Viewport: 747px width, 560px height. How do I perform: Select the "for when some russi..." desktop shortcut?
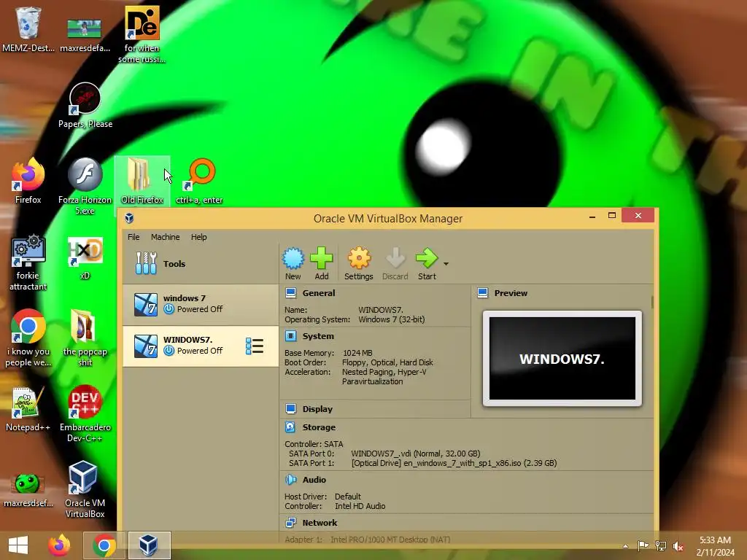coord(142,34)
